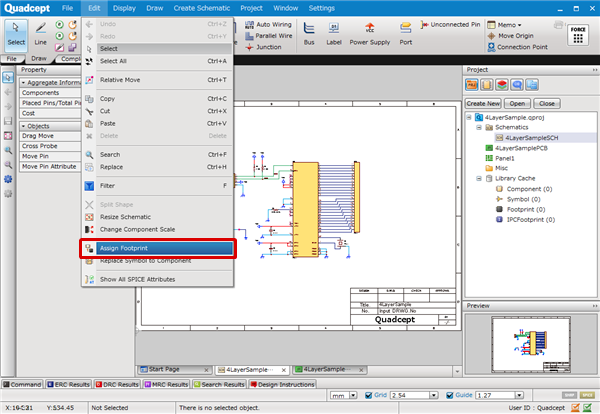Select the Bus tool in toolbar

tap(309, 34)
